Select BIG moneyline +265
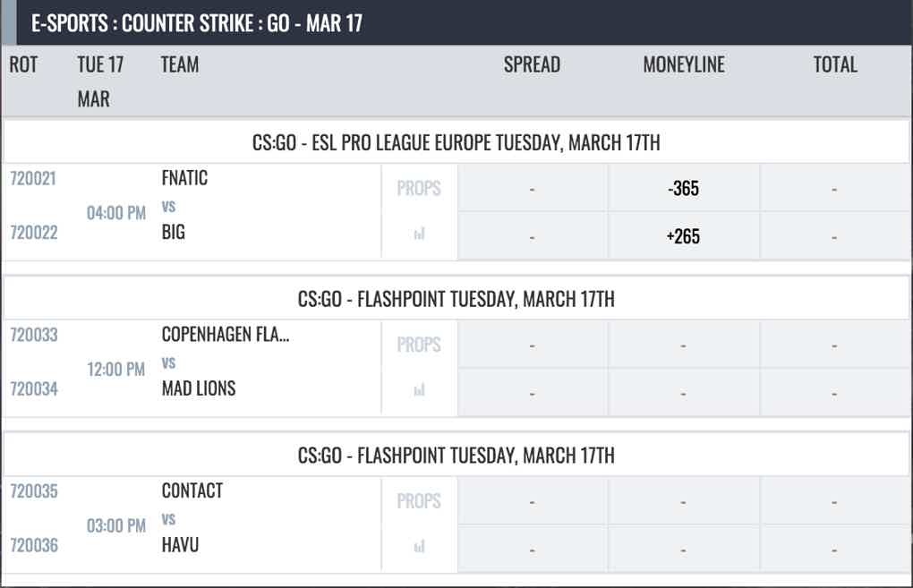The image size is (913, 588). tap(684, 235)
